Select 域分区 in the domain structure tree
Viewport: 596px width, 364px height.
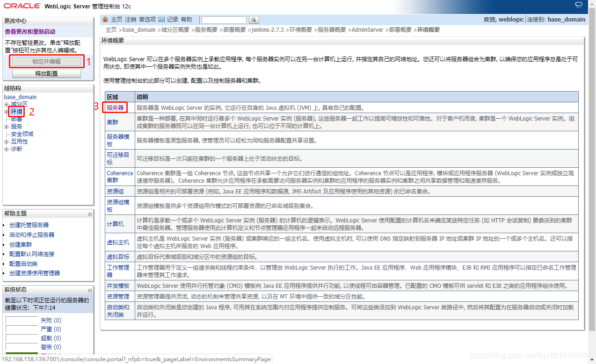pyautogui.click(x=19, y=104)
